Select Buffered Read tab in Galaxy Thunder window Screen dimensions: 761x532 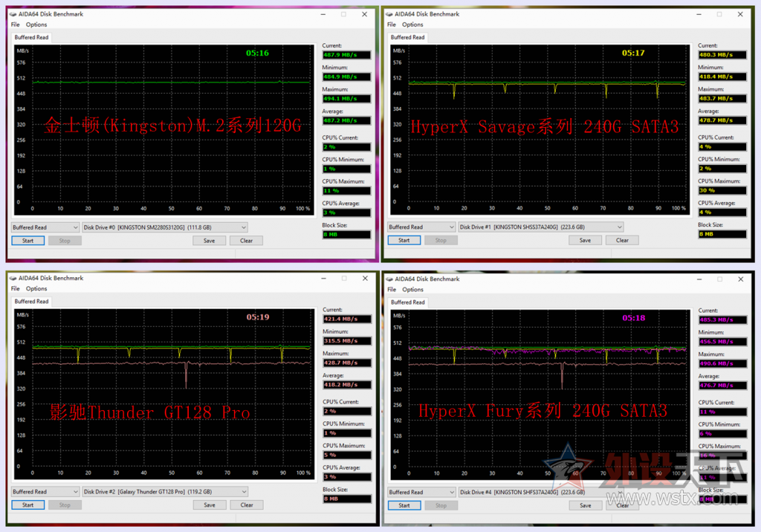[31, 302]
